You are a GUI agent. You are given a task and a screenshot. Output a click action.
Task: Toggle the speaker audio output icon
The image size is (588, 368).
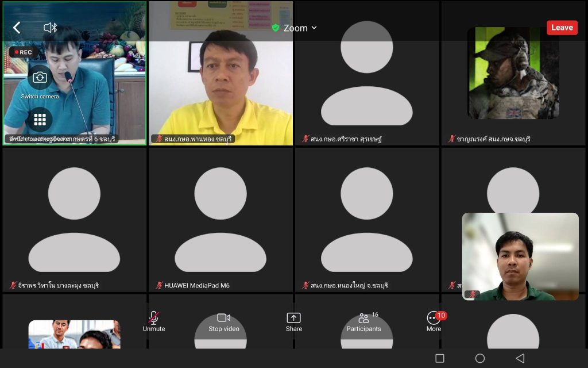50,28
